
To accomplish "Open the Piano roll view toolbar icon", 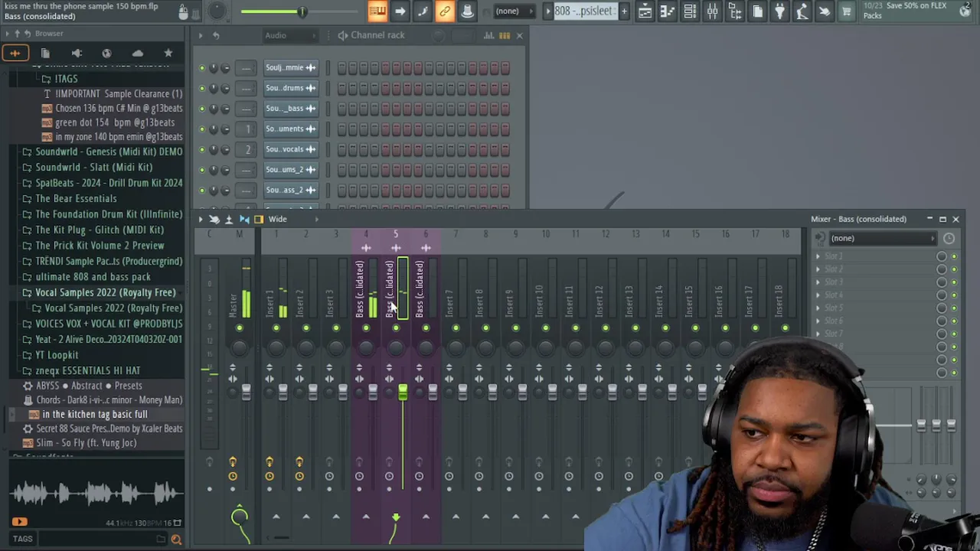I will 668,11.
